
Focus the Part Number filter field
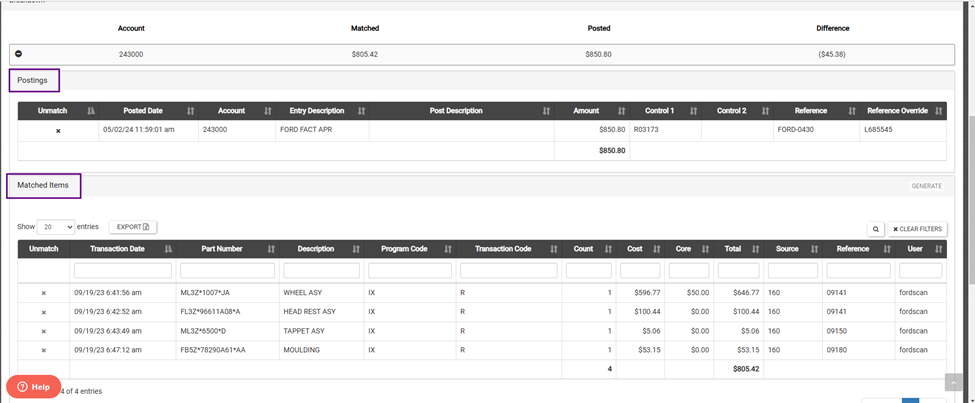pos(228,271)
